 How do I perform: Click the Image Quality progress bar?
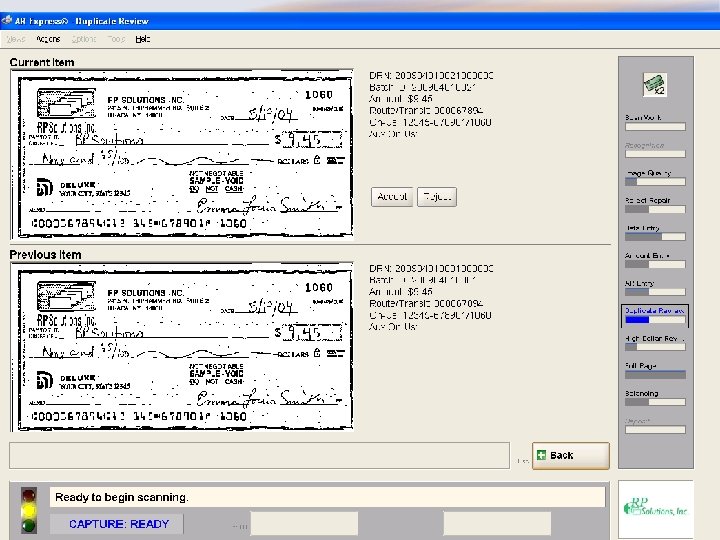(655, 182)
